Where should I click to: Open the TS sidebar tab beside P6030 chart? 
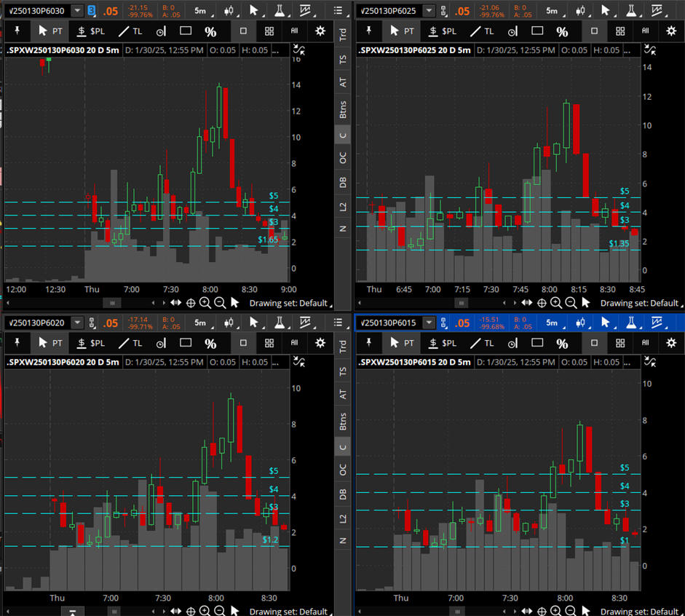[x=343, y=58]
